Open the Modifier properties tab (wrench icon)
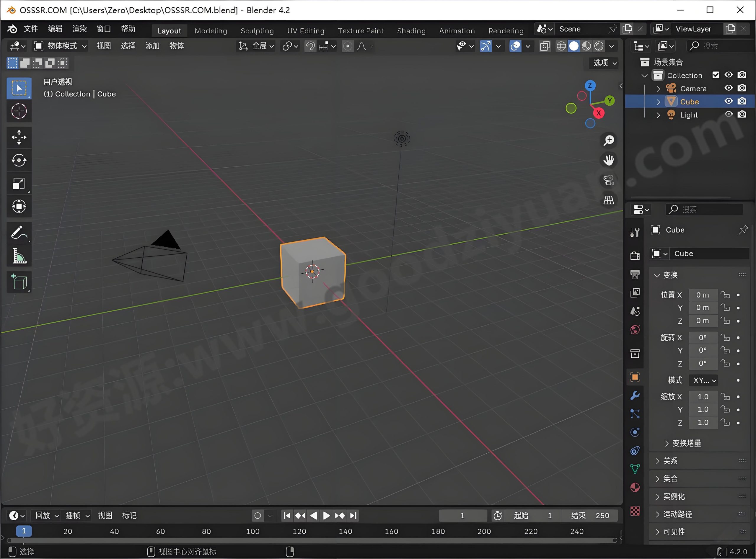 tap(635, 395)
